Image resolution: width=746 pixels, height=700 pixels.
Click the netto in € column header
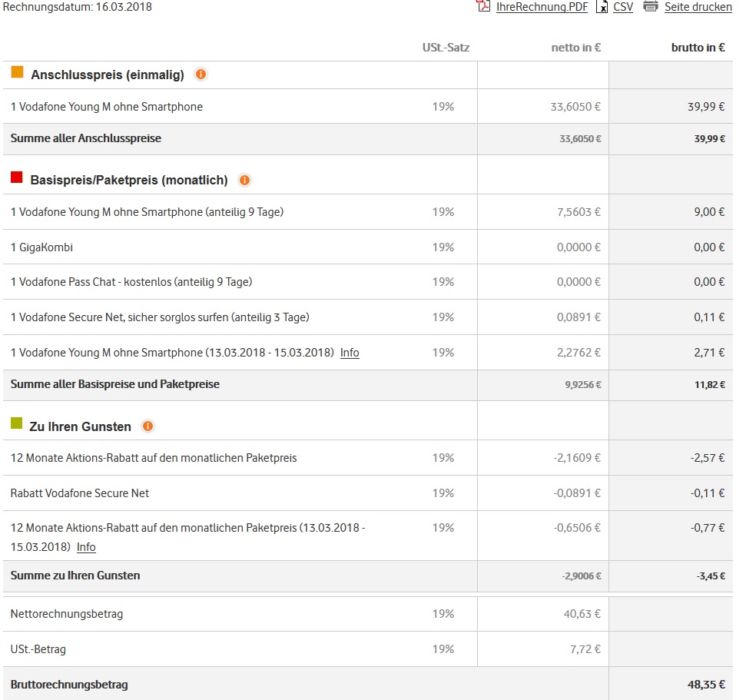(x=575, y=48)
